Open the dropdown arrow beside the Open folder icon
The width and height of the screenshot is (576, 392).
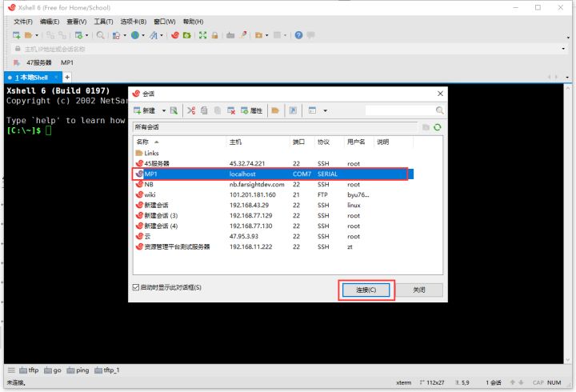[36, 35]
